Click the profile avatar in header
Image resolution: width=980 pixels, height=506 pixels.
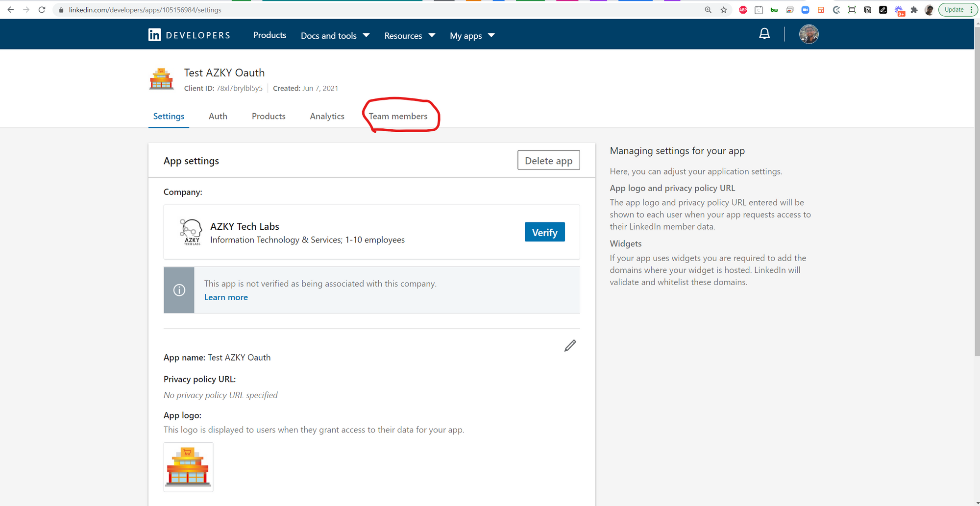808,34
